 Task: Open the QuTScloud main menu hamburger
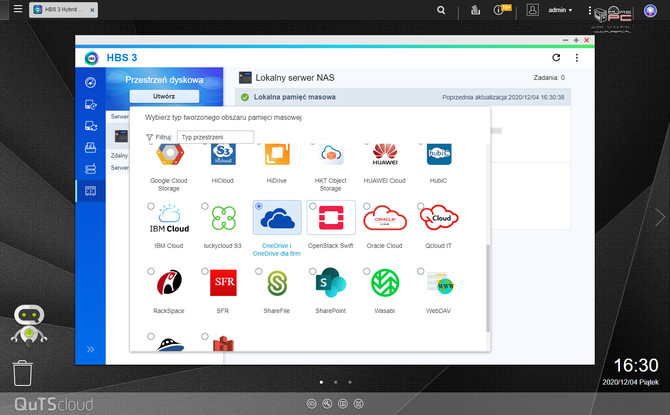pyautogui.click(x=18, y=9)
